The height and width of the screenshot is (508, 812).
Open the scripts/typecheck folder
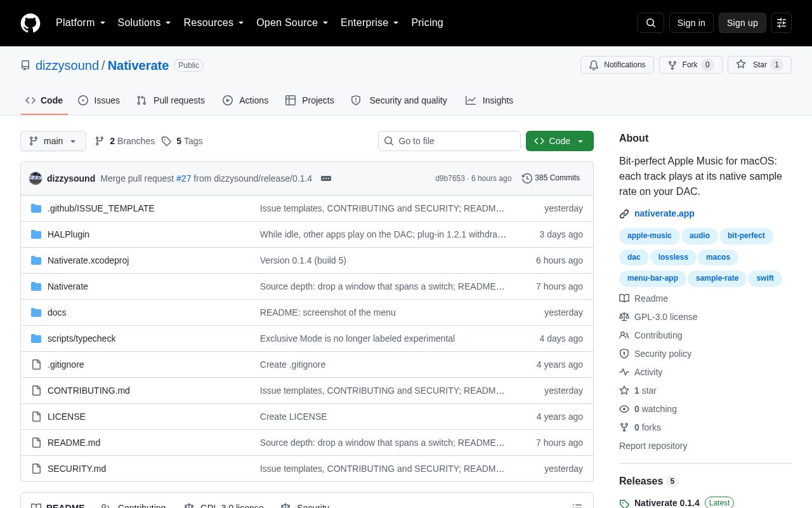(82, 338)
